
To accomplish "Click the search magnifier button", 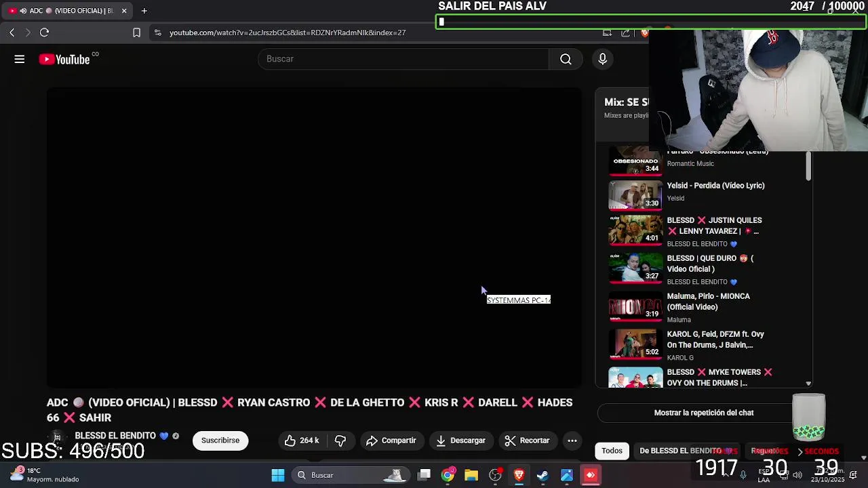I will tap(566, 59).
